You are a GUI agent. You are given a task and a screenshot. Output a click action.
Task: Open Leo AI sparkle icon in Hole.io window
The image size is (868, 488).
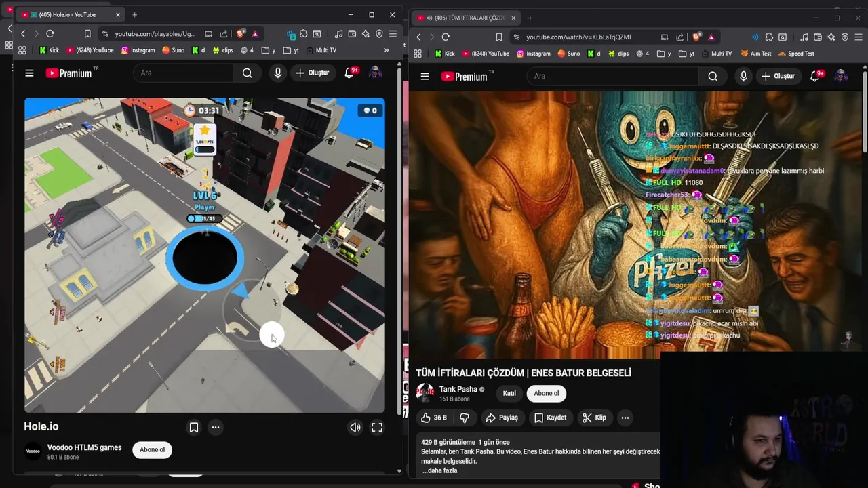[x=366, y=34]
